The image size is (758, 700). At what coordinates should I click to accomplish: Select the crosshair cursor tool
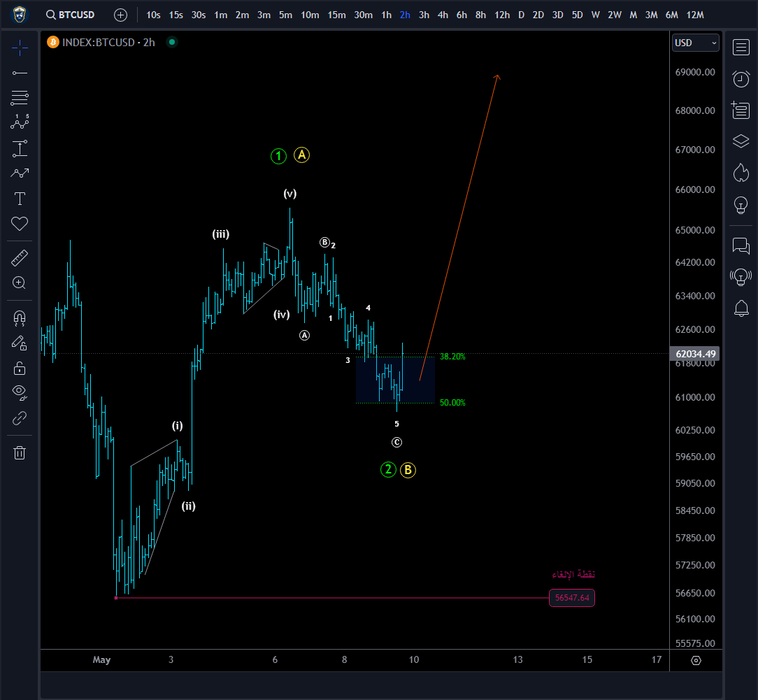click(x=20, y=48)
